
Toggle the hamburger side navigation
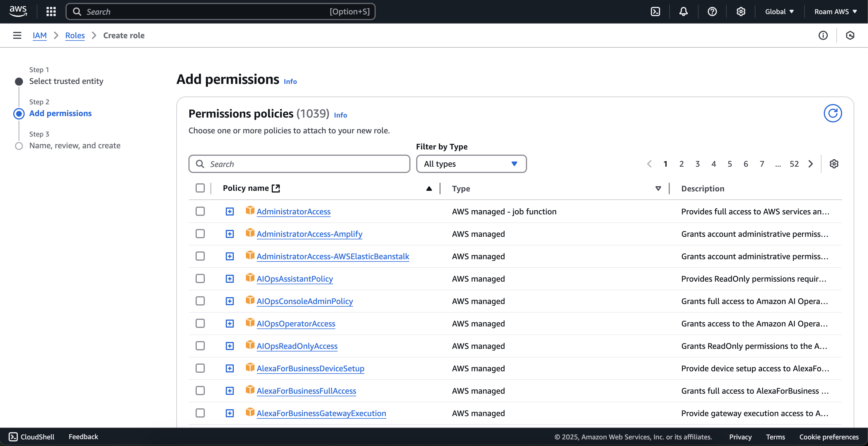point(17,35)
